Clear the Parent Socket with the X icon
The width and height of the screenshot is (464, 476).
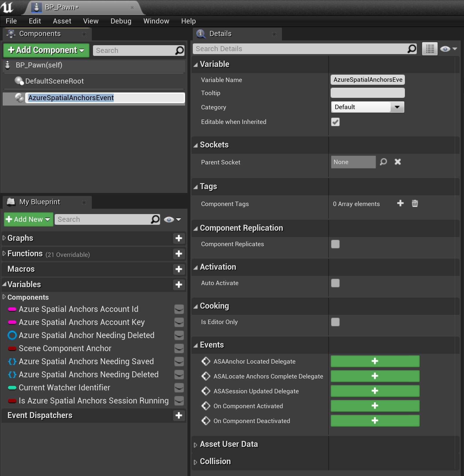click(x=398, y=162)
